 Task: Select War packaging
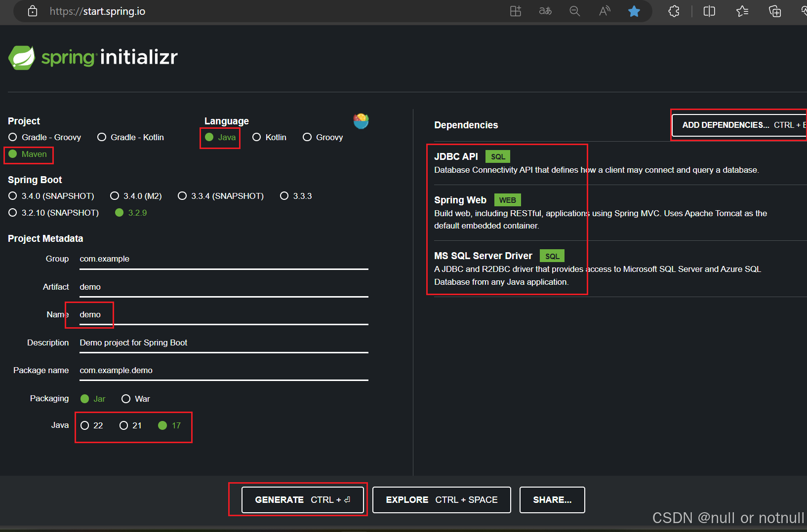136,399
